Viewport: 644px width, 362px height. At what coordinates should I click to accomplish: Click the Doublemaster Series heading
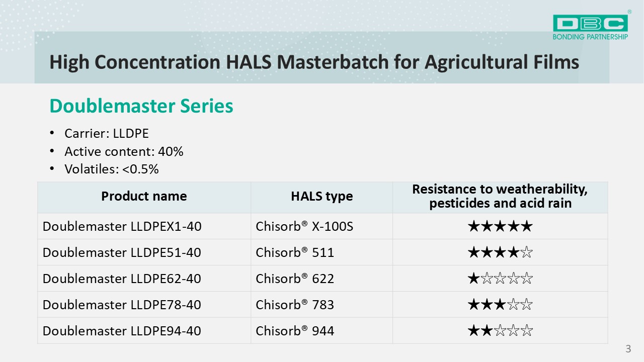141,106
